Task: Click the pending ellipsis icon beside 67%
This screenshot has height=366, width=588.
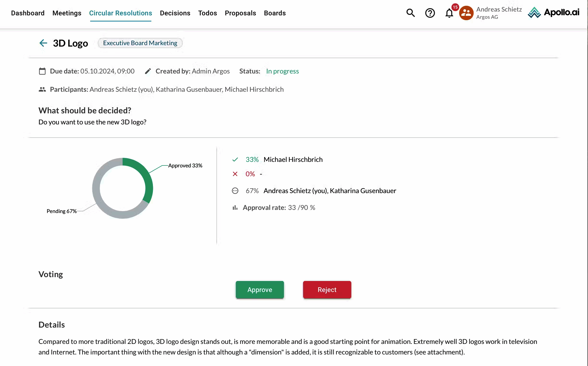Action: click(235, 191)
